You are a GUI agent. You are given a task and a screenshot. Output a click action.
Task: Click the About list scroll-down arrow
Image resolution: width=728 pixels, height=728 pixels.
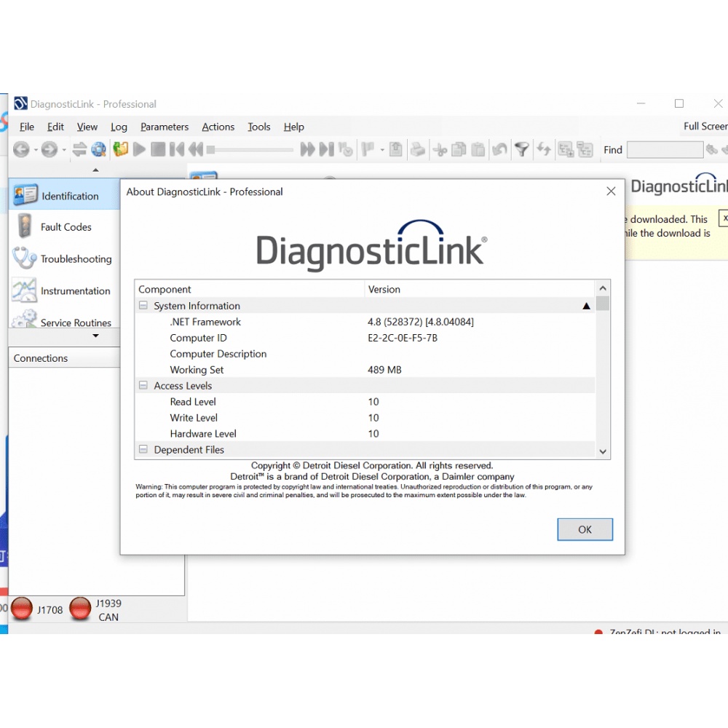[603, 451]
